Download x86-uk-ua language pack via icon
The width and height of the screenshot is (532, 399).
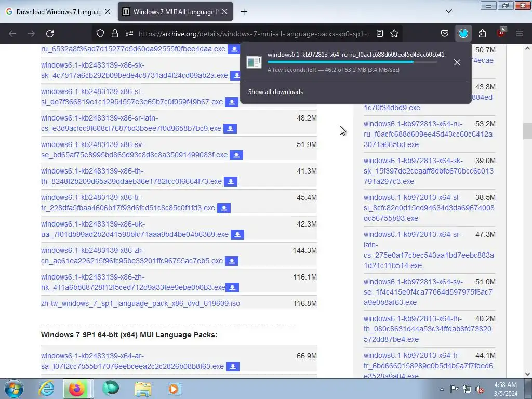point(237,234)
